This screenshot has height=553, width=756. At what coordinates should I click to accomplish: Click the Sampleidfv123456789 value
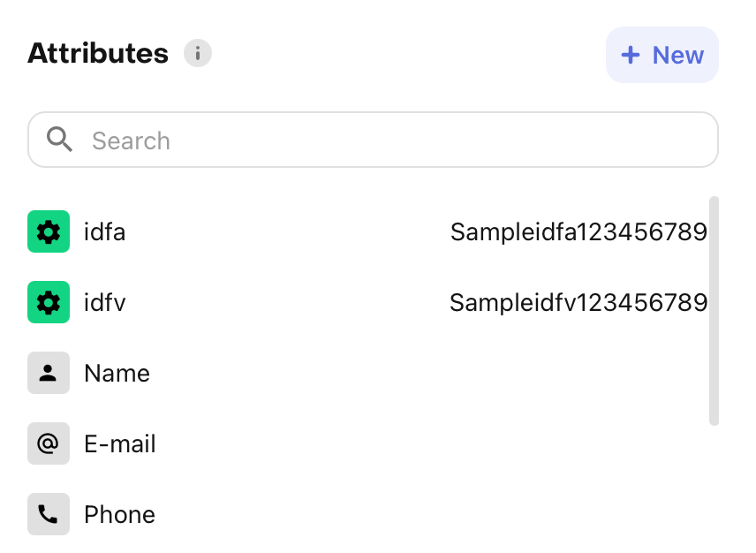tap(578, 303)
